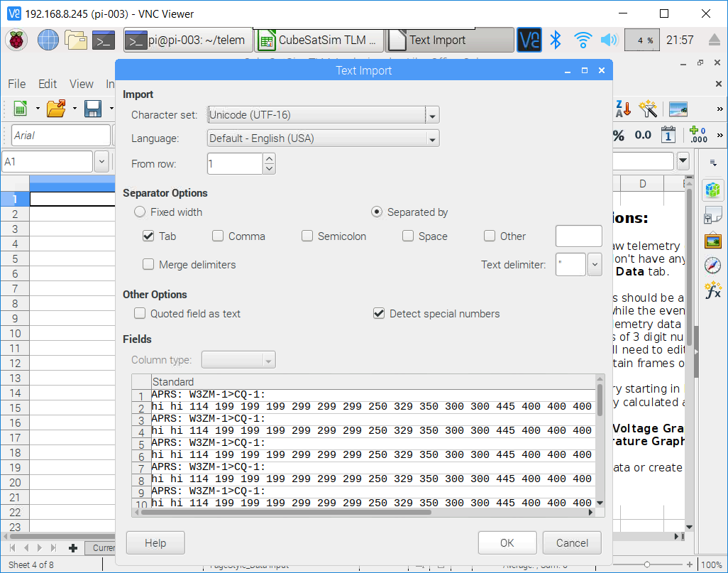Image resolution: width=728 pixels, height=573 pixels.
Task: Click the Help button
Action: pyautogui.click(x=155, y=542)
